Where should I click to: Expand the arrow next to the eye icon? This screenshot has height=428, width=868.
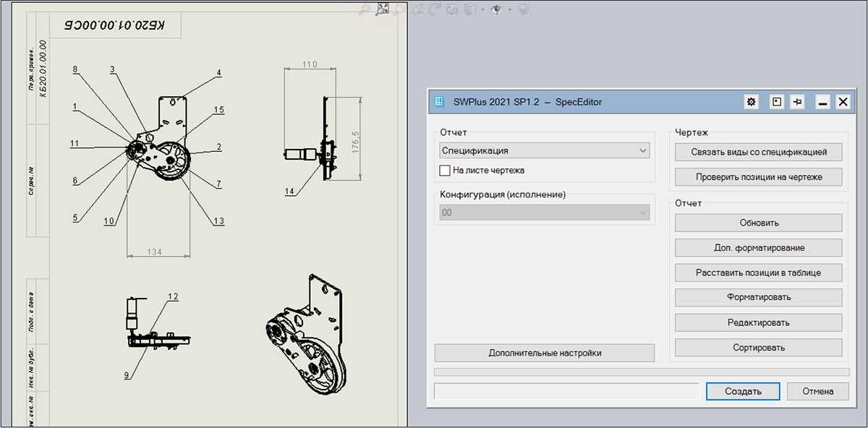click(x=509, y=9)
